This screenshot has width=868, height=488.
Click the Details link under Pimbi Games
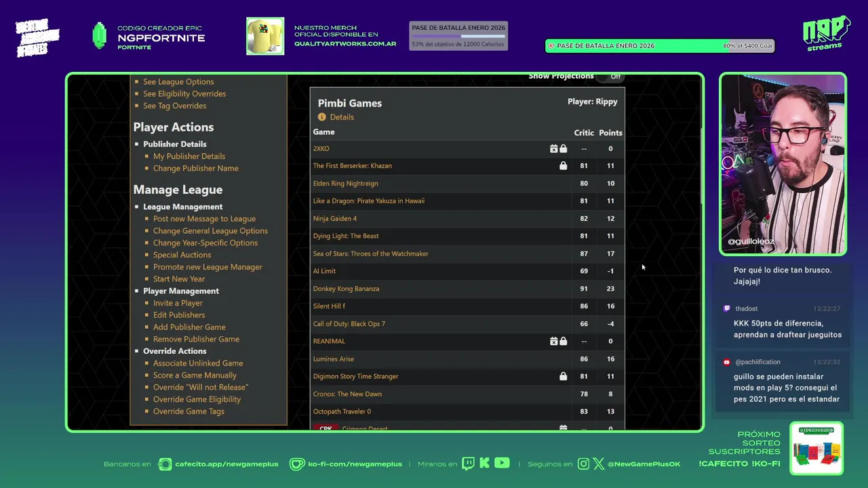point(342,117)
